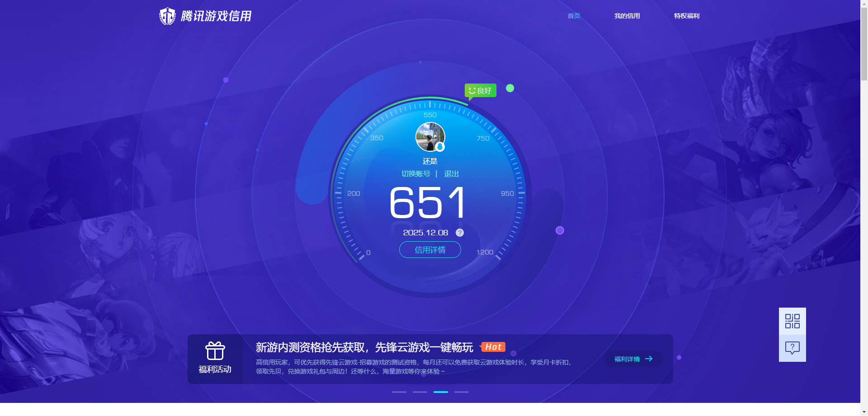Click the 腾讯游戏信用 shield logo
This screenshot has width=868, height=416.
(x=167, y=15)
